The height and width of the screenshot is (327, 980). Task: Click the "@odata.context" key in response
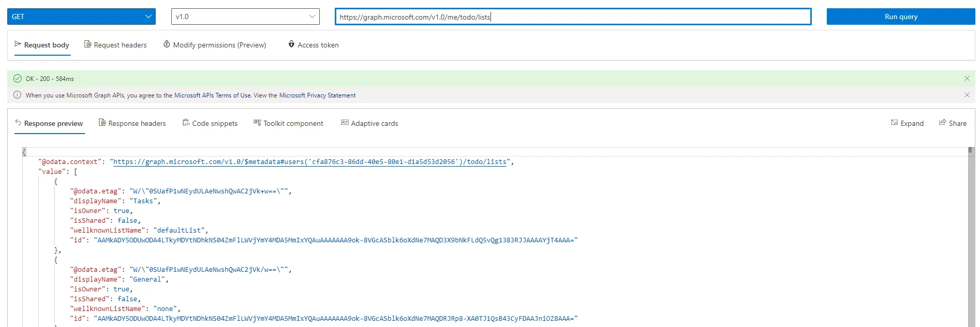click(70, 162)
